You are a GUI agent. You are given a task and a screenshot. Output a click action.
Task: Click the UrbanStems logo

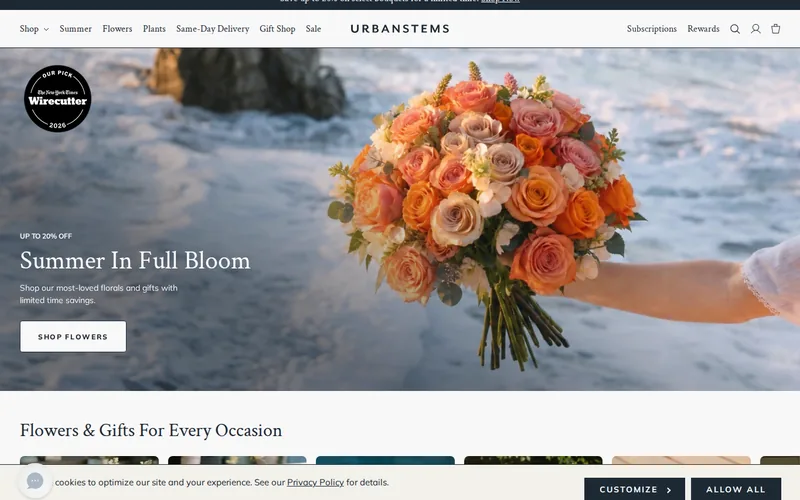tap(400, 29)
